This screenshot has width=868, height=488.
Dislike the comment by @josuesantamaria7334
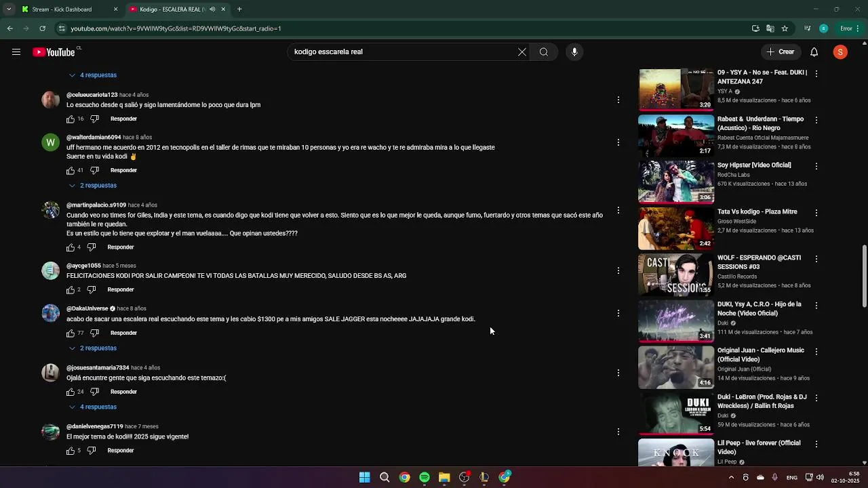[x=95, y=392]
